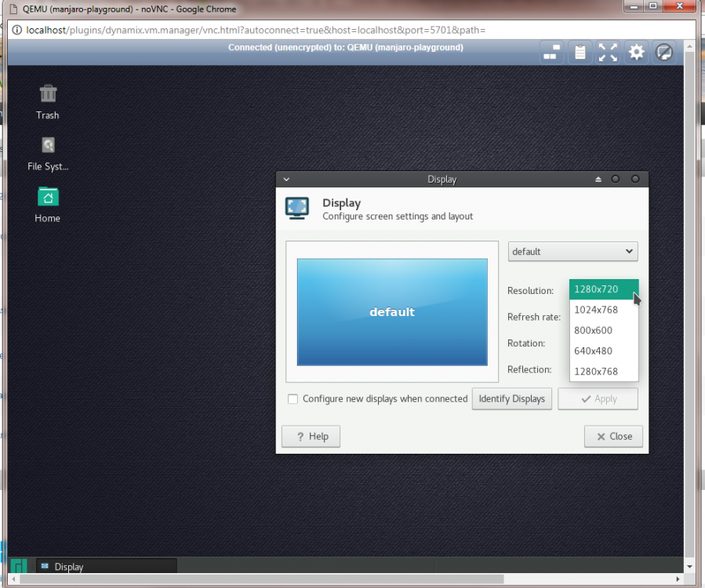Click the horizontal scrollbar thumb
Image resolution: width=705 pixels, height=588 pixels.
pos(262,579)
